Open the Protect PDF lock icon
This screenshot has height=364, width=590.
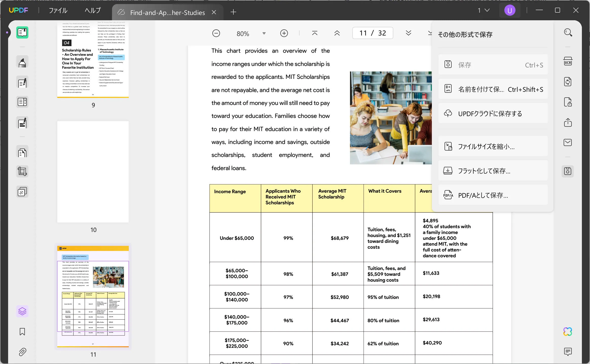[568, 102]
